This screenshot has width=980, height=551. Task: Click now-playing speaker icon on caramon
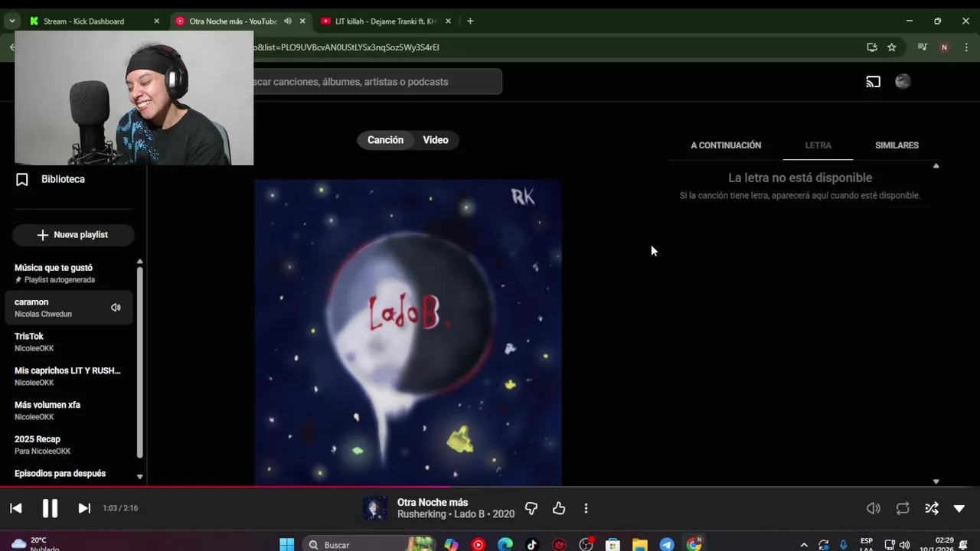point(116,308)
